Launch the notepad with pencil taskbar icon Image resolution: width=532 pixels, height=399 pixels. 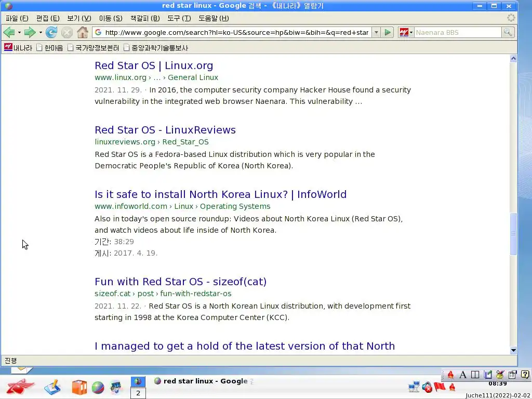click(52, 387)
